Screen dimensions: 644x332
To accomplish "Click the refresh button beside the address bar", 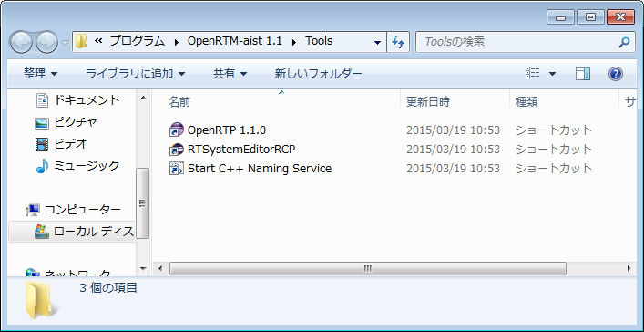I will pos(398,42).
